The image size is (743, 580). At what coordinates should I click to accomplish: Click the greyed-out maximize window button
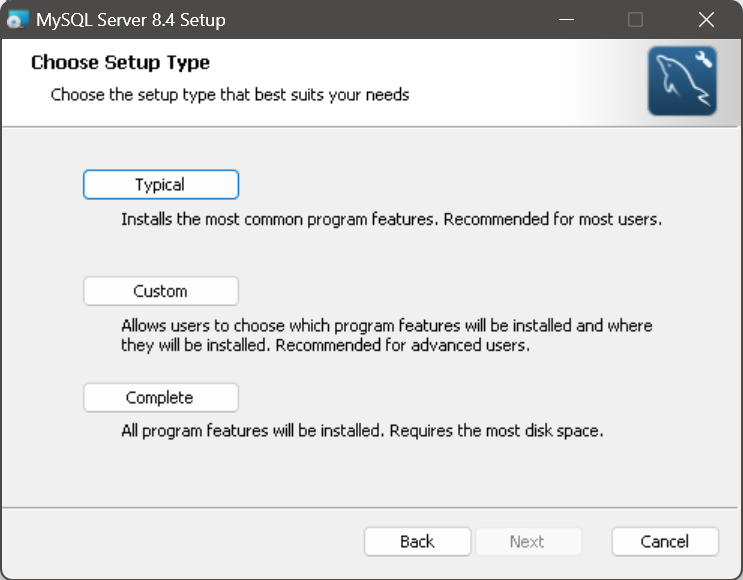[x=635, y=20]
